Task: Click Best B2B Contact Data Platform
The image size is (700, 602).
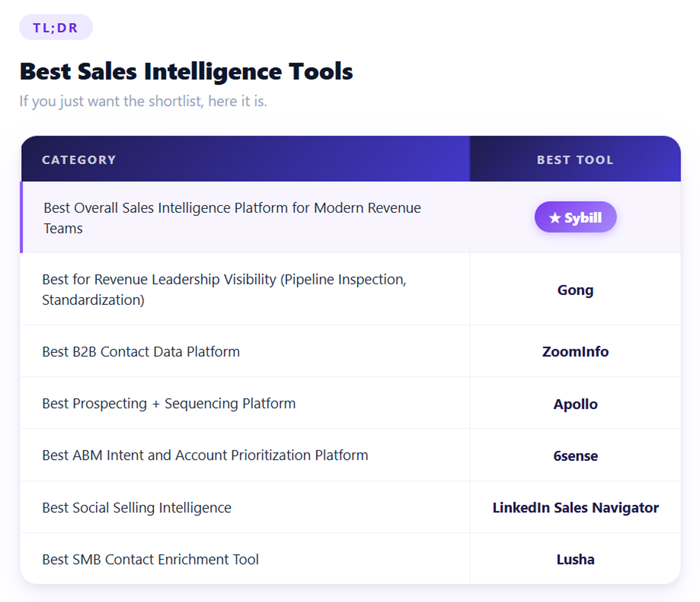Action: [x=141, y=352]
